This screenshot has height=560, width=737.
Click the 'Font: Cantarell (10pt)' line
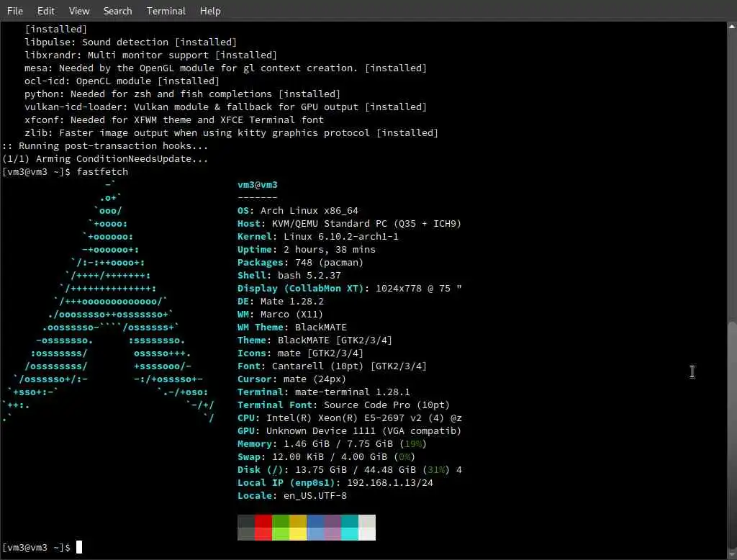click(332, 366)
